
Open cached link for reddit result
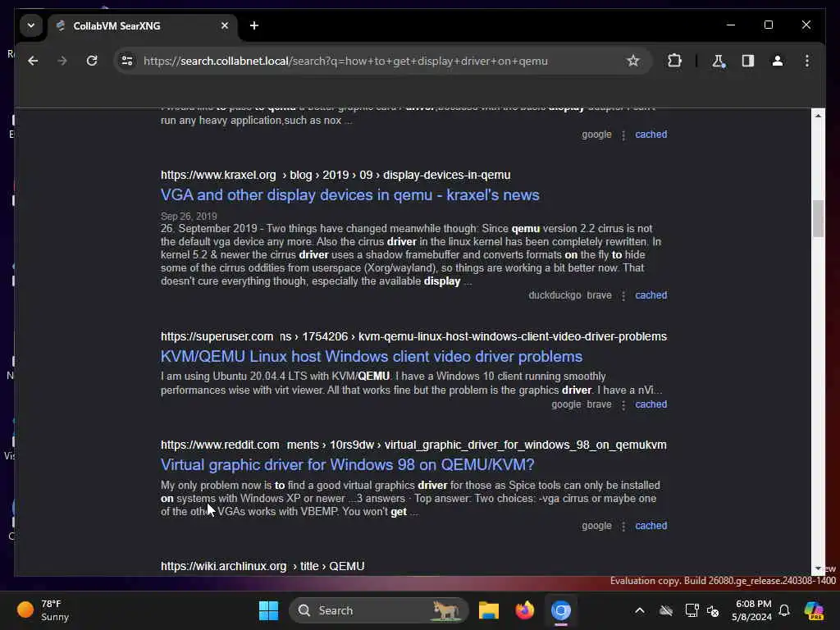click(x=651, y=526)
